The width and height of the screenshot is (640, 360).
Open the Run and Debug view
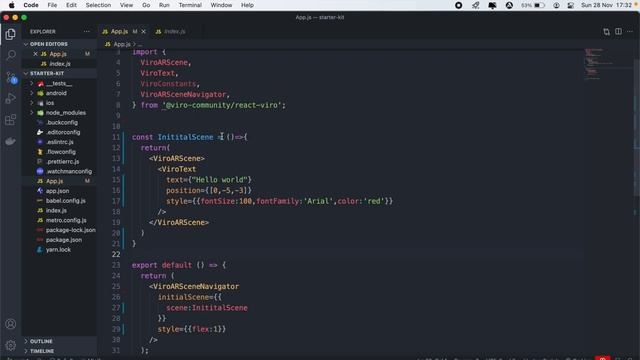click(x=11, y=98)
